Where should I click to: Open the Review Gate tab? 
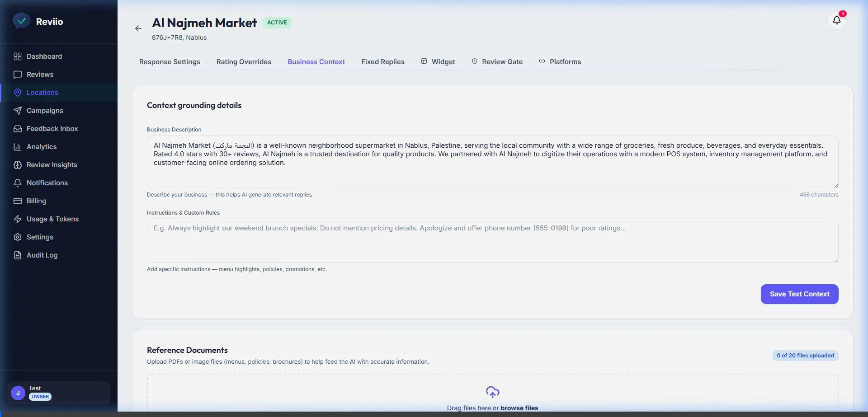coord(497,62)
